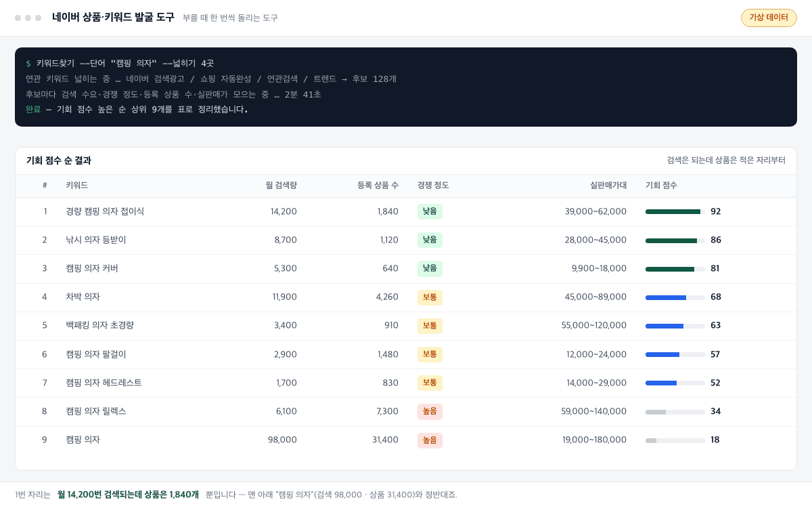Viewport: 812px width, 508px height.
Task: Click the 기회 점수 순 결과 heading
Action: coord(59,161)
